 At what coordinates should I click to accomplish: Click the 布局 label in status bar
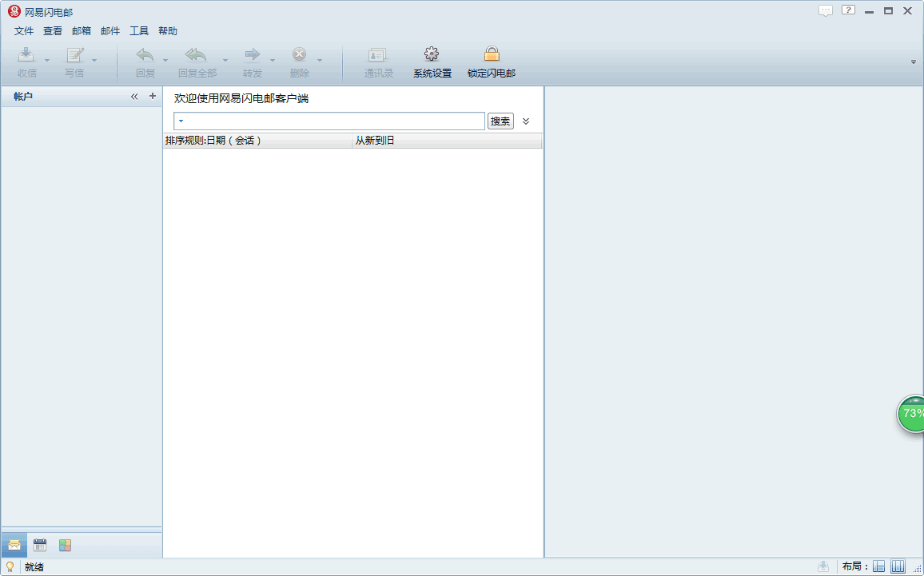pos(854,566)
